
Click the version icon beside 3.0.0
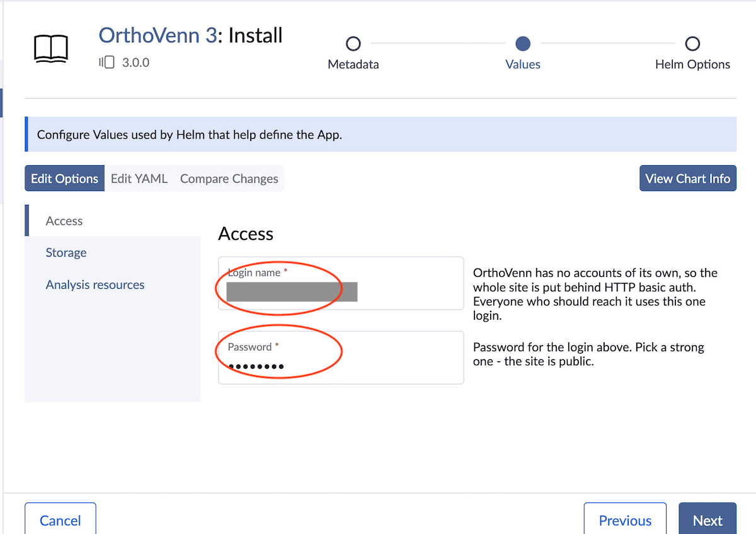coord(106,62)
